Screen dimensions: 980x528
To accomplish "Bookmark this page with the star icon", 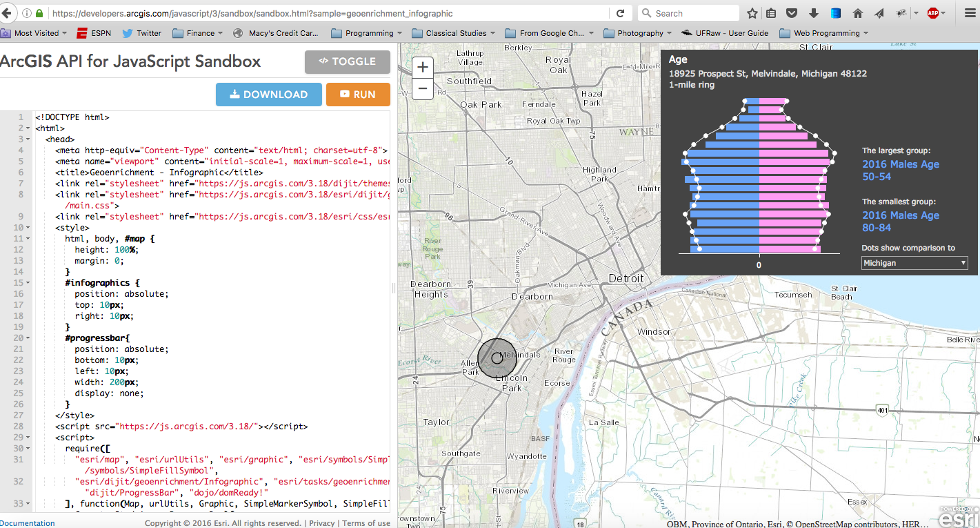I will (752, 13).
